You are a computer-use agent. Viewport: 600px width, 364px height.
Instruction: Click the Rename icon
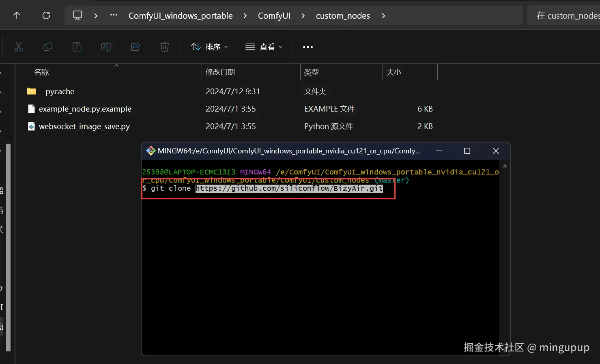click(106, 47)
